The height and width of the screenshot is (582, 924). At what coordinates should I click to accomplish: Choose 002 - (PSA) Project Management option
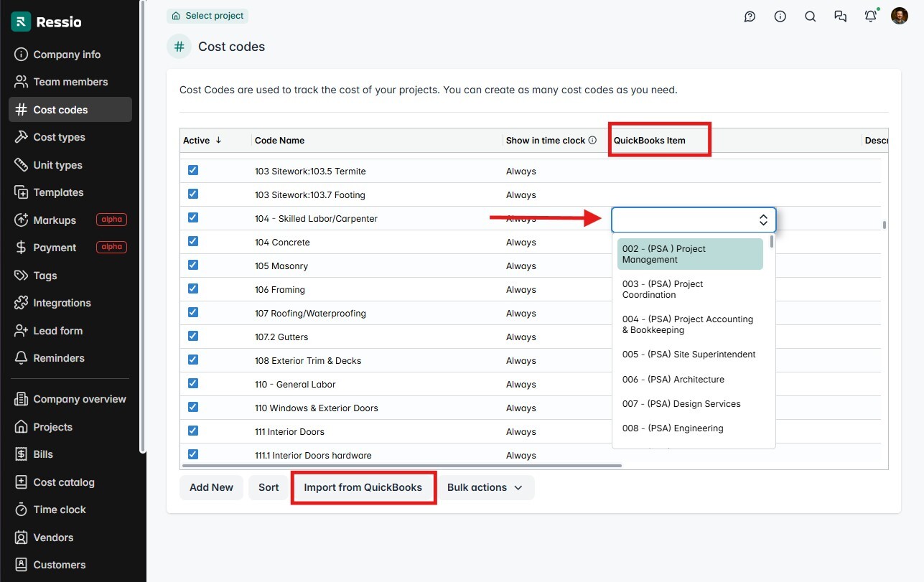(690, 254)
